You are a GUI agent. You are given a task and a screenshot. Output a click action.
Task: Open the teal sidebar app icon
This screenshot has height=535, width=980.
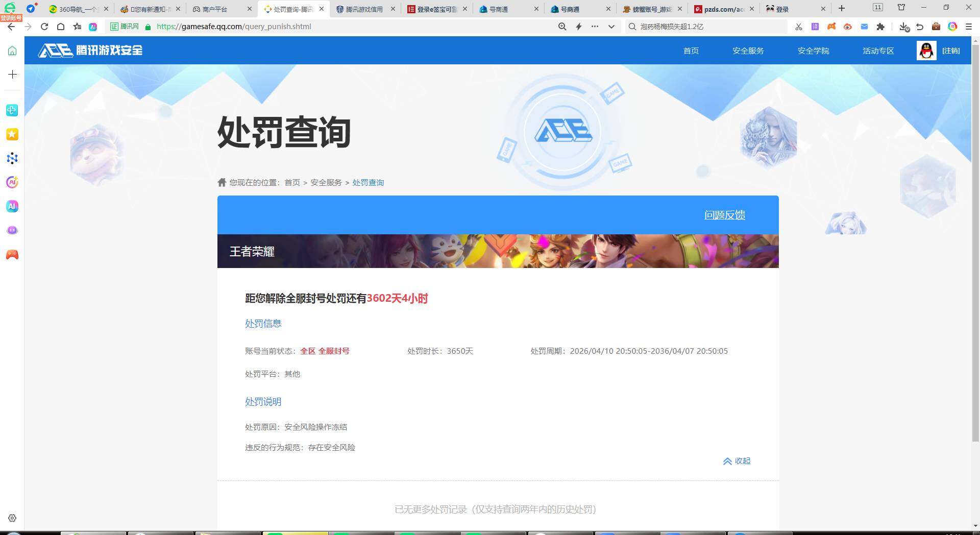coord(12,110)
